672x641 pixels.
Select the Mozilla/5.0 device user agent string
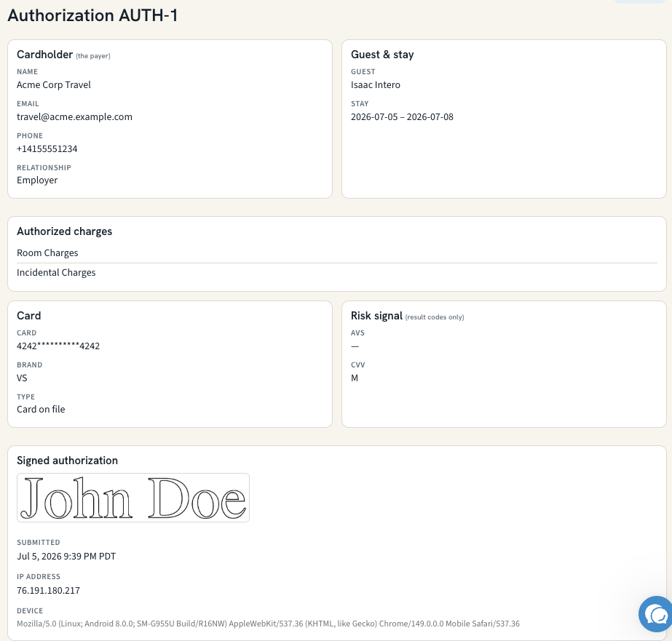point(268,624)
